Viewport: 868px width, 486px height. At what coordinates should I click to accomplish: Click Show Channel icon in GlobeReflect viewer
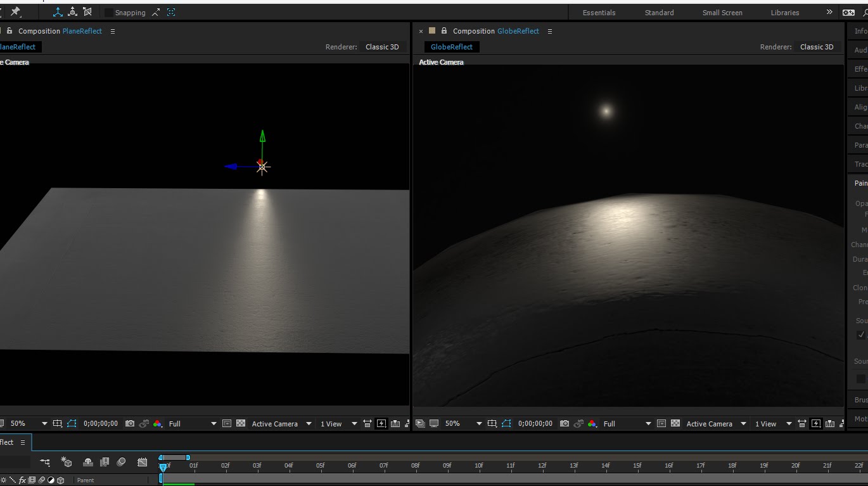click(x=592, y=423)
